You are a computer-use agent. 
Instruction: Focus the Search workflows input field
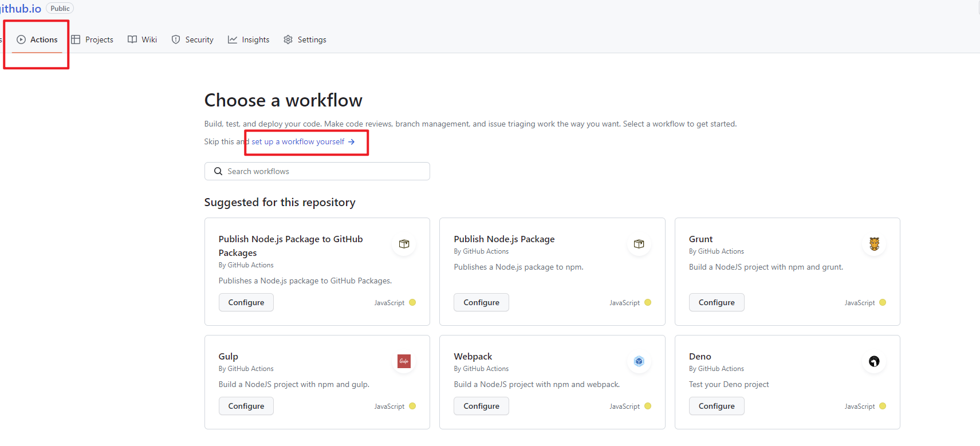(317, 171)
